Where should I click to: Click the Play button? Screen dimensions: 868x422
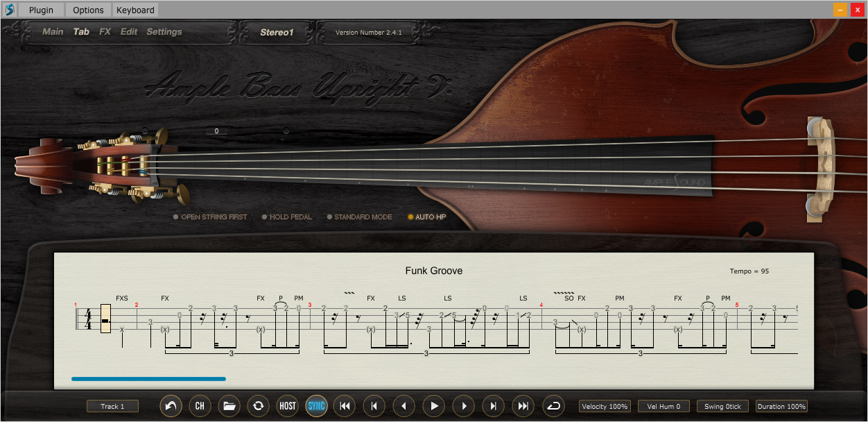[434, 406]
